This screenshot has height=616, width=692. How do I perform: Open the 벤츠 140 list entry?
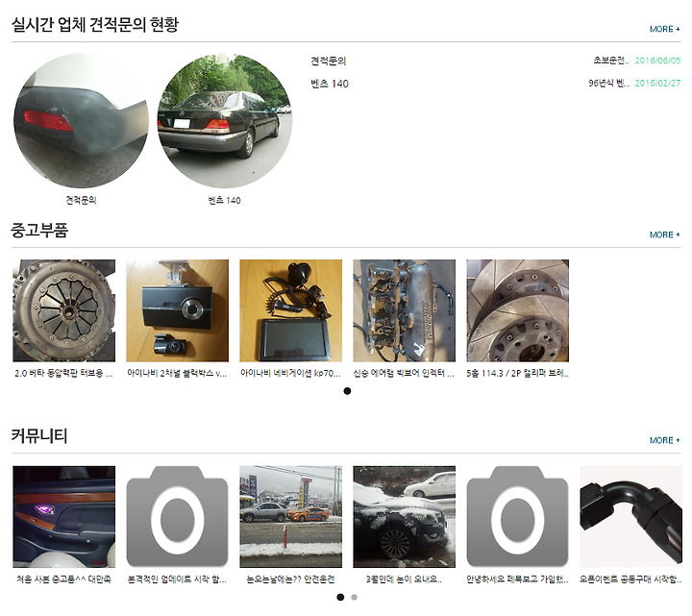tap(330, 84)
